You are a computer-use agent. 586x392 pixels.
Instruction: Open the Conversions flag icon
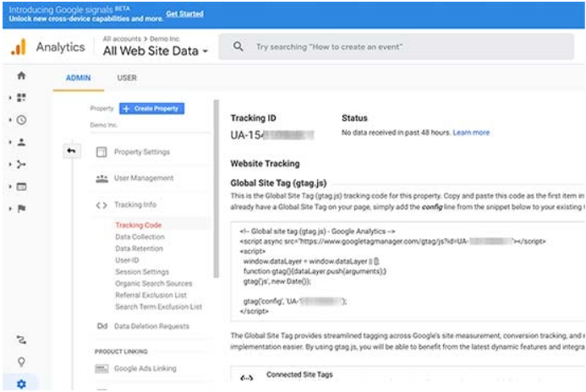pyautogui.click(x=21, y=209)
